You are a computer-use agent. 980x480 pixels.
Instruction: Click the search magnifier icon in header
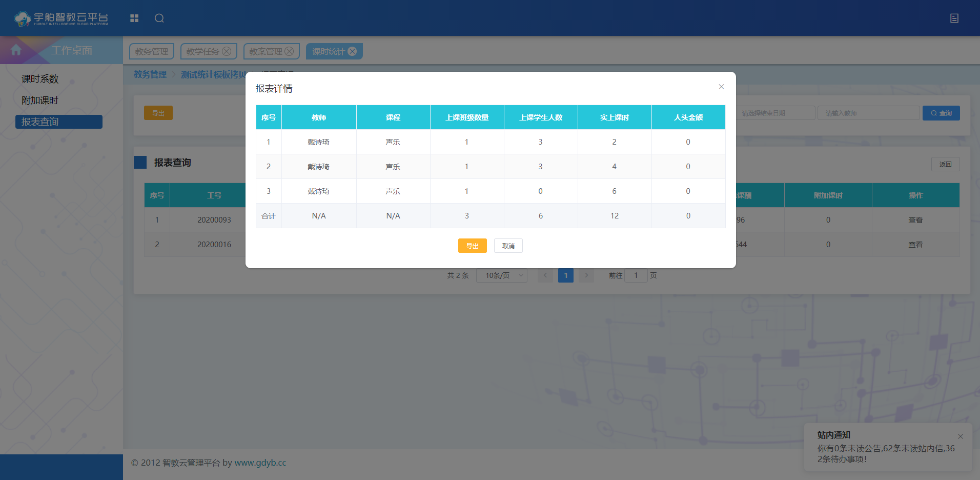tap(159, 18)
